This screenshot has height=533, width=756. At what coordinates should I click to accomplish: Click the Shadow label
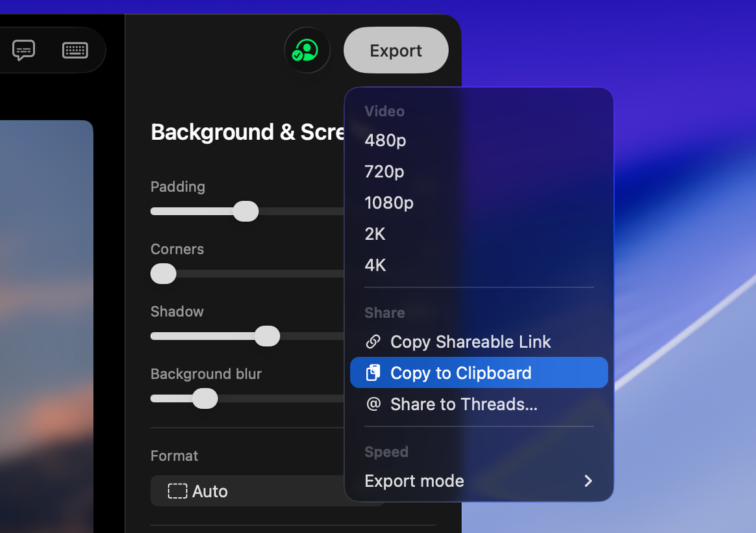[x=177, y=311]
